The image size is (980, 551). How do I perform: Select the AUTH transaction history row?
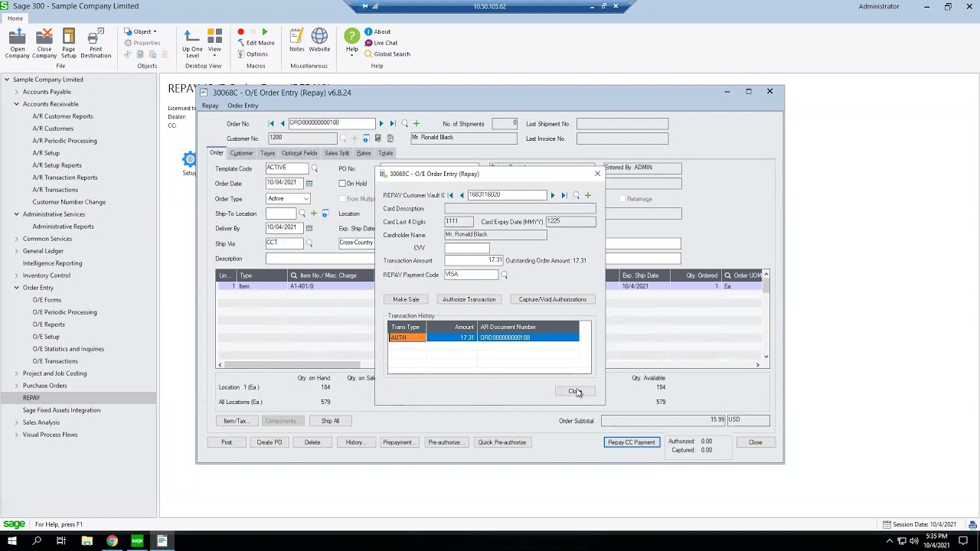pyautogui.click(x=484, y=337)
